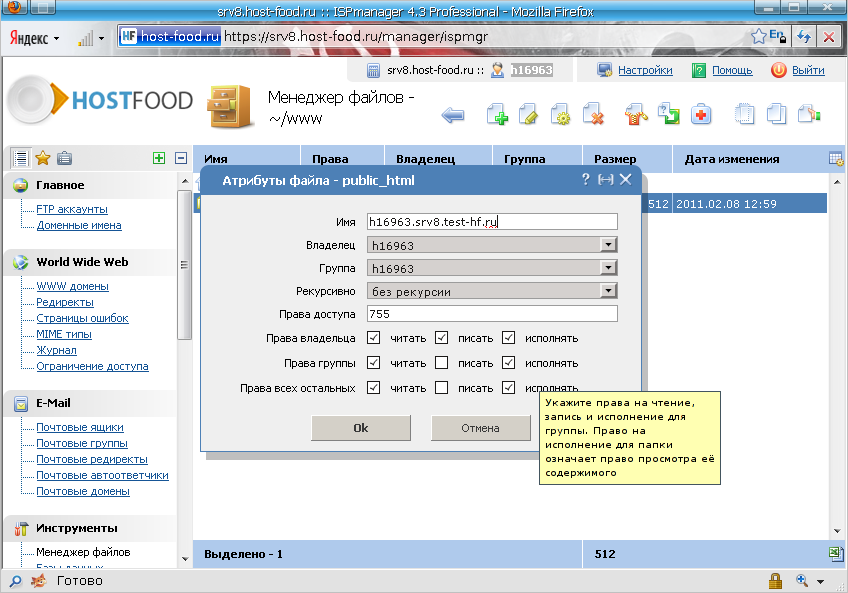This screenshot has width=848, height=593.
Task: Click the file attributes gear icon
Action: tap(561, 116)
